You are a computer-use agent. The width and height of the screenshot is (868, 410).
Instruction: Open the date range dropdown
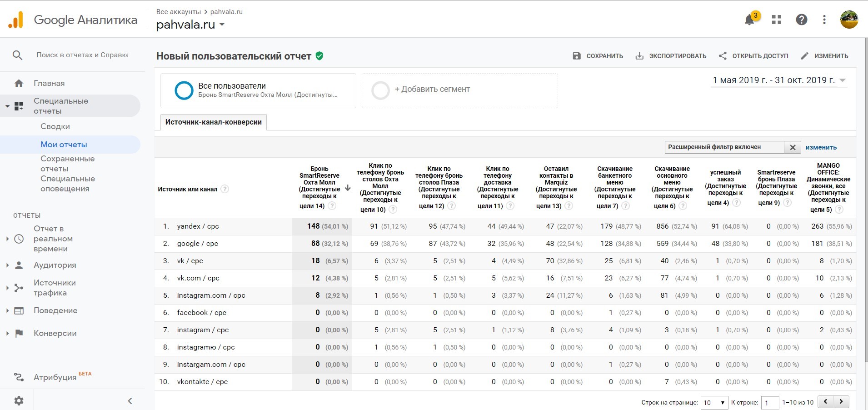pyautogui.click(x=779, y=80)
